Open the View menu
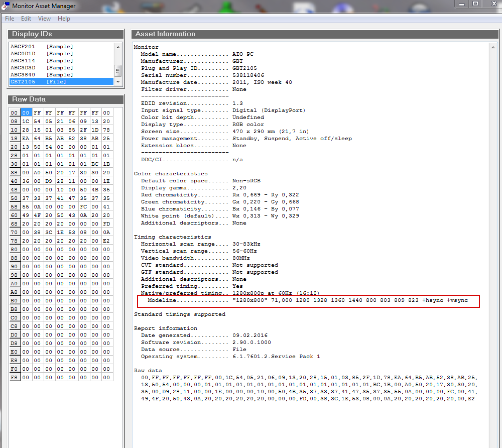Screen dimensions: 502x448 pos(44,19)
